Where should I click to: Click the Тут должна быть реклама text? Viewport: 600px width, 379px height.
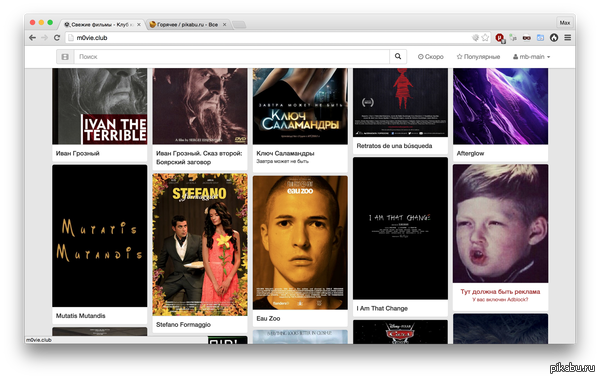[x=500, y=292]
